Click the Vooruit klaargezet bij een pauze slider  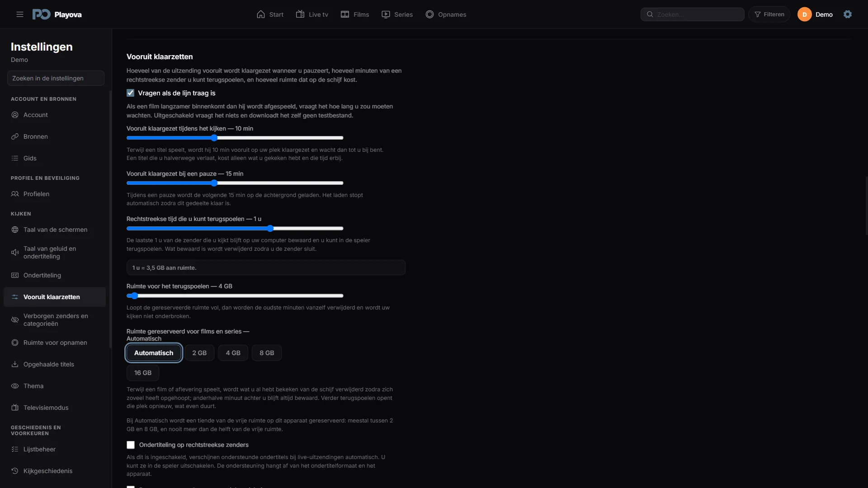point(235,183)
